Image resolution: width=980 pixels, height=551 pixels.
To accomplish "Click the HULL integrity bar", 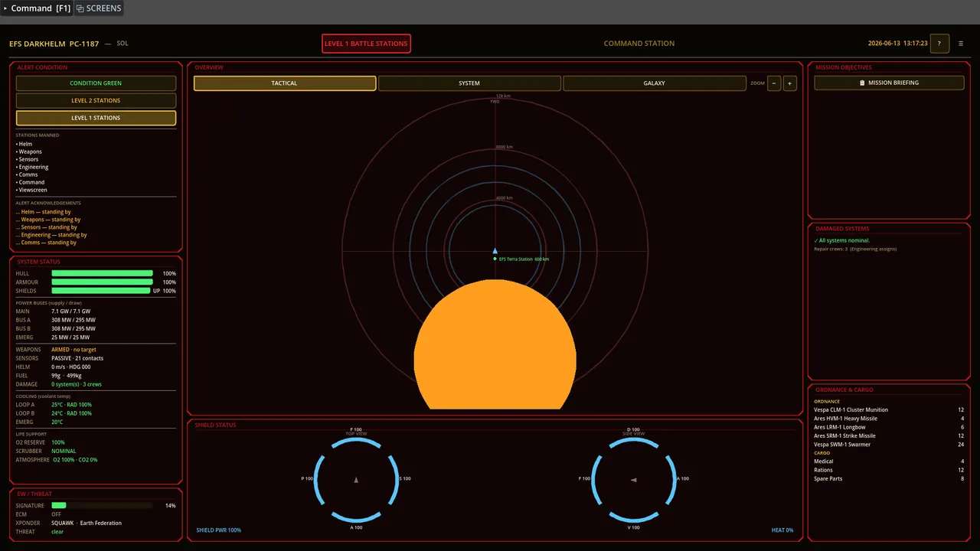I will point(102,273).
